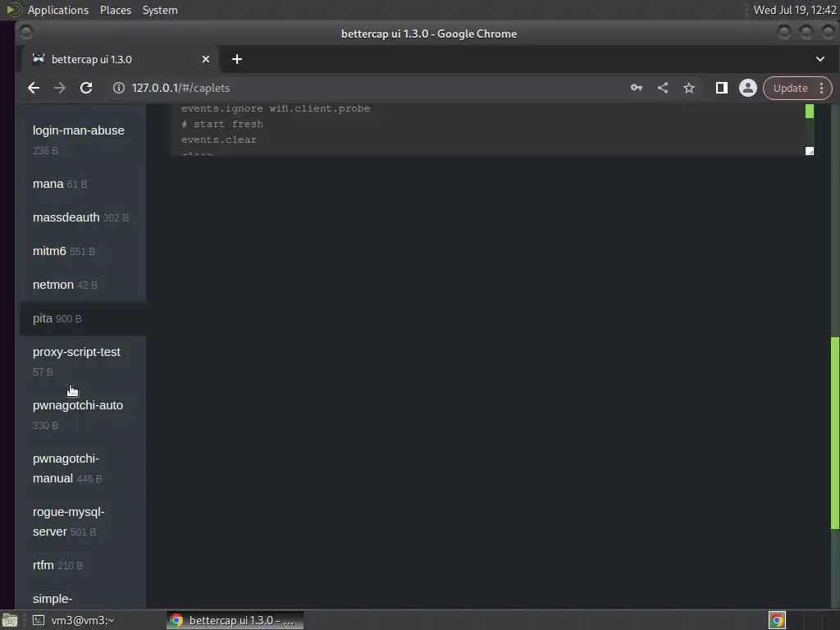
Task: Switch to vm3@vm3 terminal in taskbar
Action: click(x=74, y=620)
